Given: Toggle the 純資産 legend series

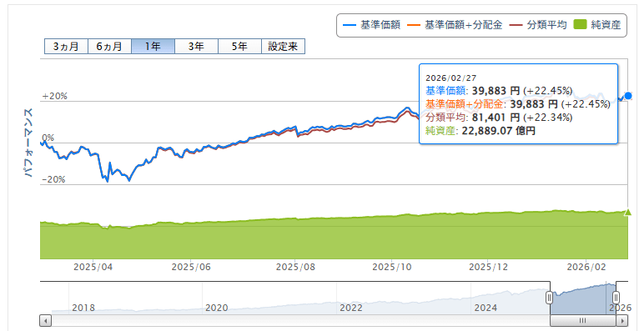Looking at the screenshot, I should pos(597,25).
